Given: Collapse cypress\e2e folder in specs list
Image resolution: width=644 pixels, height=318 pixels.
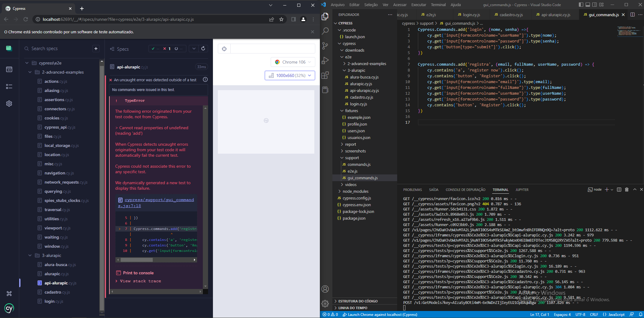Looking at the screenshot, I should (x=27, y=63).
